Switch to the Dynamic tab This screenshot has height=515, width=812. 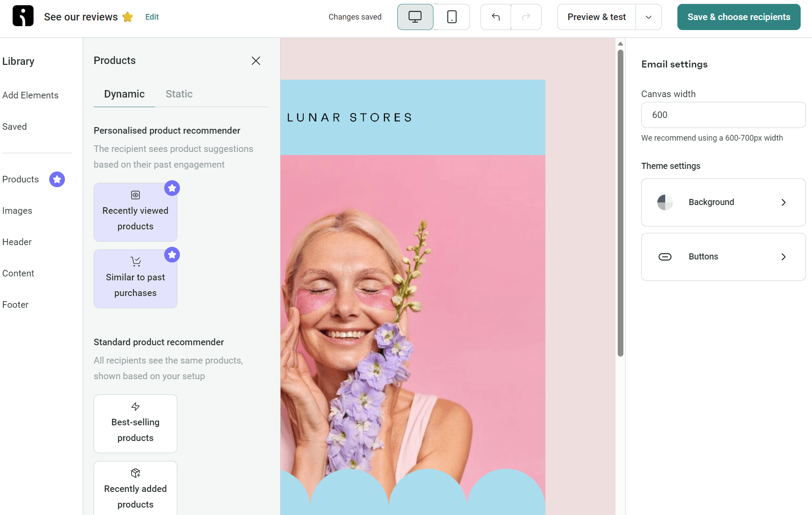pos(124,94)
